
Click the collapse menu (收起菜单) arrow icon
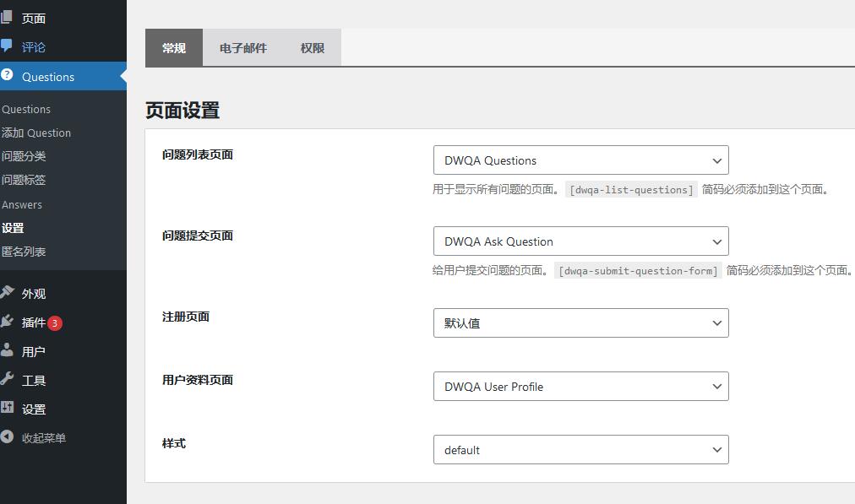[7, 436]
